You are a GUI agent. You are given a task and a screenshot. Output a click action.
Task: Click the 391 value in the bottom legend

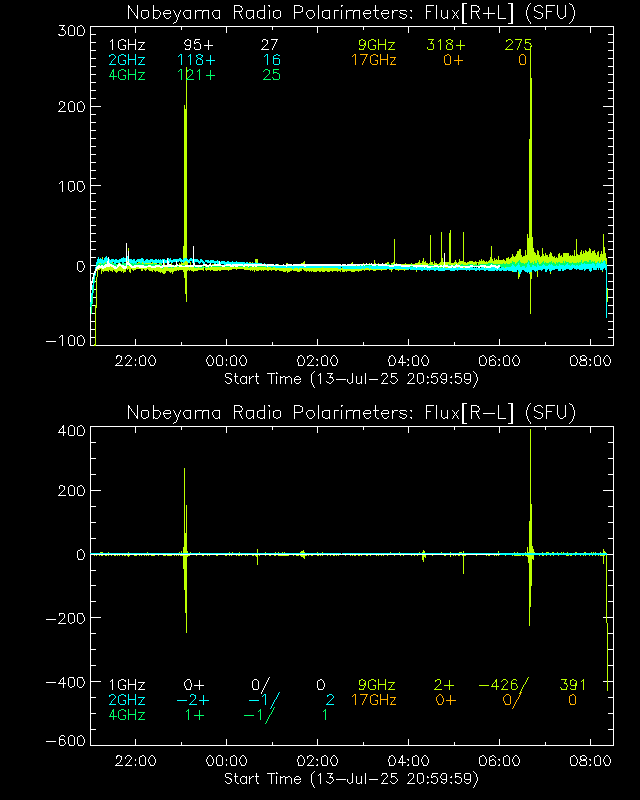click(x=573, y=685)
